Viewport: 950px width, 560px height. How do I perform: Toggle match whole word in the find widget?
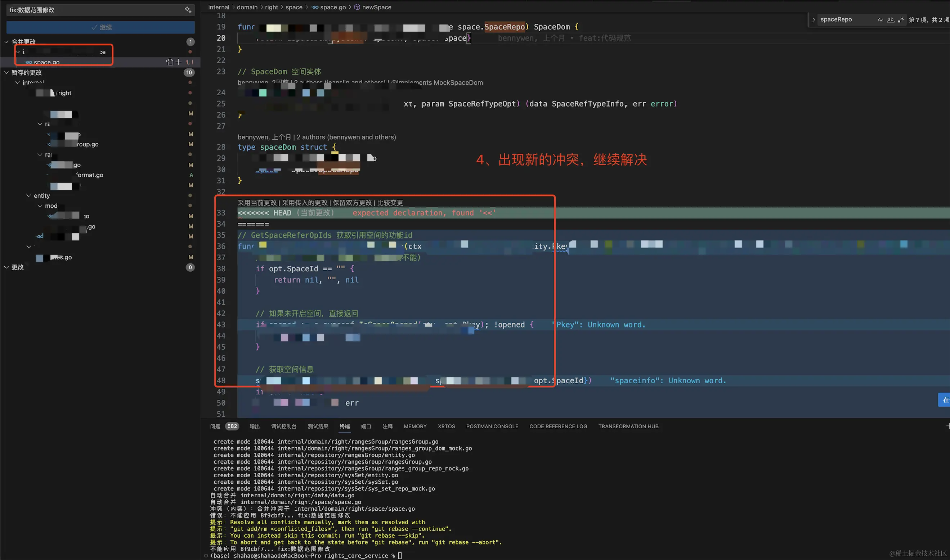[x=890, y=20]
